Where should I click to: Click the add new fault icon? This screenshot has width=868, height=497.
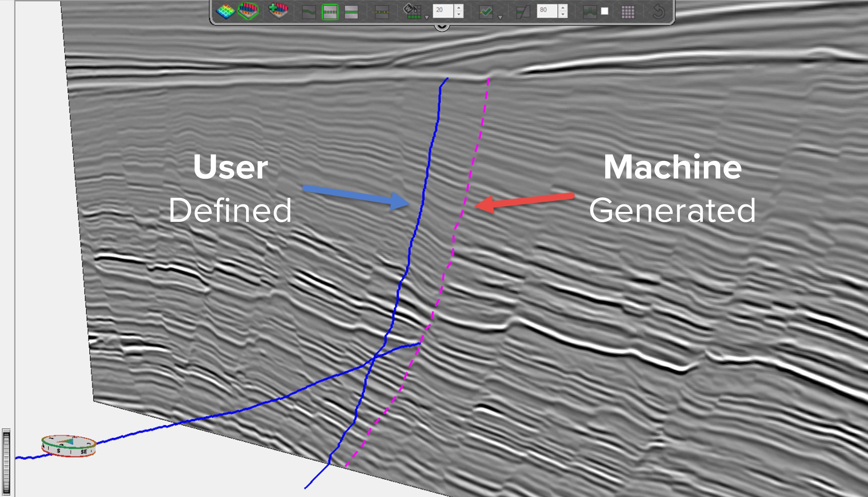pos(278,11)
